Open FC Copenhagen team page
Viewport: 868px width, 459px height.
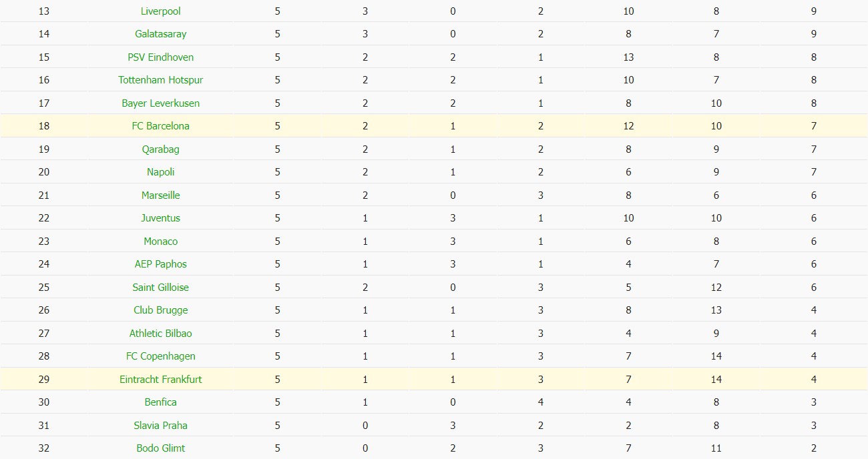click(161, 356)
